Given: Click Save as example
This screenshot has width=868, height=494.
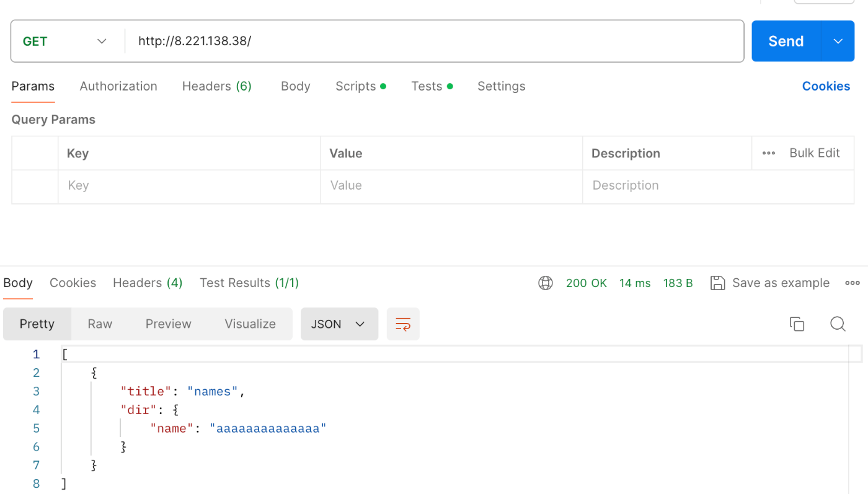Looking at the screenshot, I should pyautogui.click(x=781, y=283).
